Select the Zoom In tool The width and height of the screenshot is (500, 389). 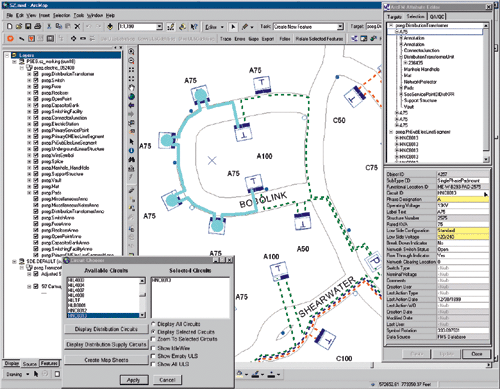tap(131, 52)
